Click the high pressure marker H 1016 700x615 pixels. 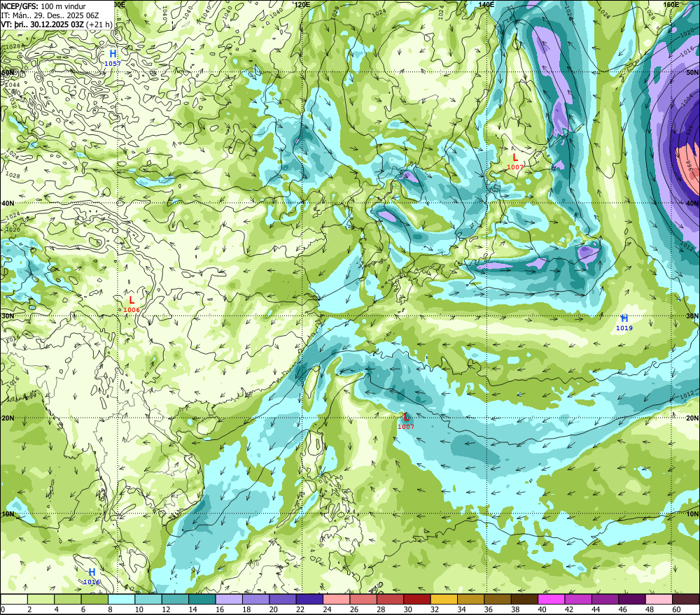92,577
